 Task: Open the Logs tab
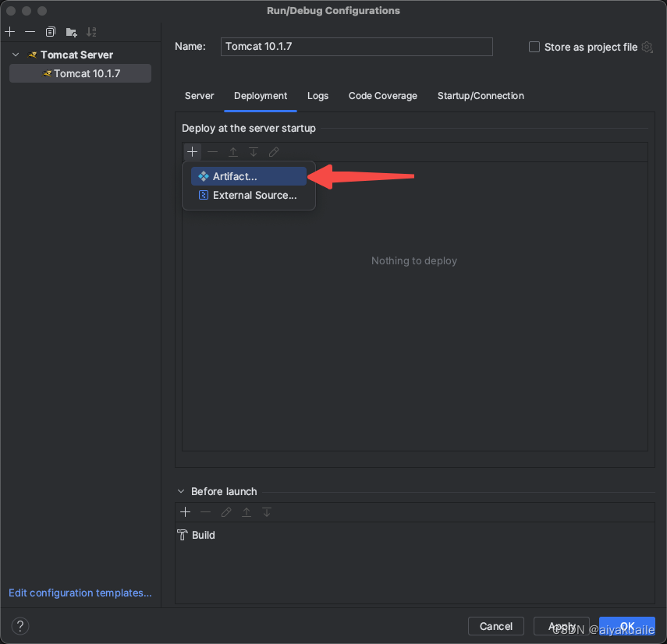tap(318, 96)
